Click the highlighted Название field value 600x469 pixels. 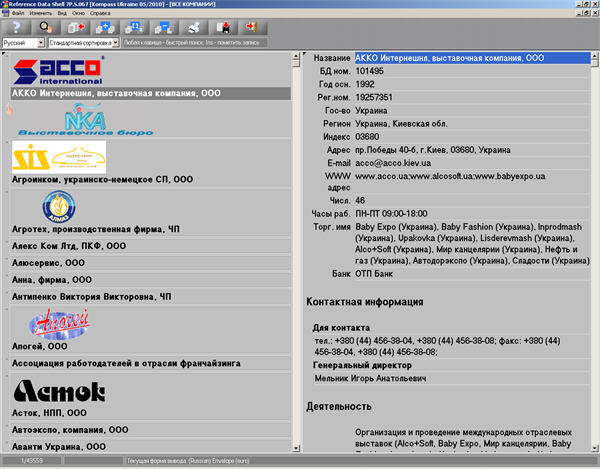pos(472,58)
